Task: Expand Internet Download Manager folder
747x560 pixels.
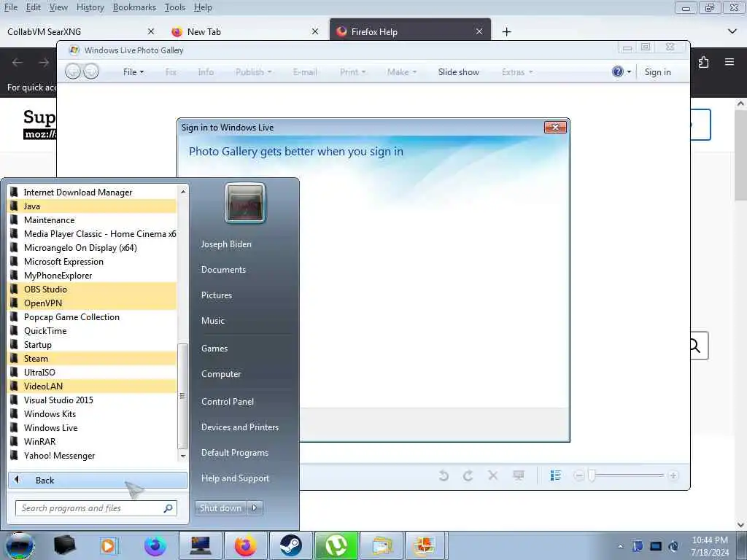Action: 93,192
